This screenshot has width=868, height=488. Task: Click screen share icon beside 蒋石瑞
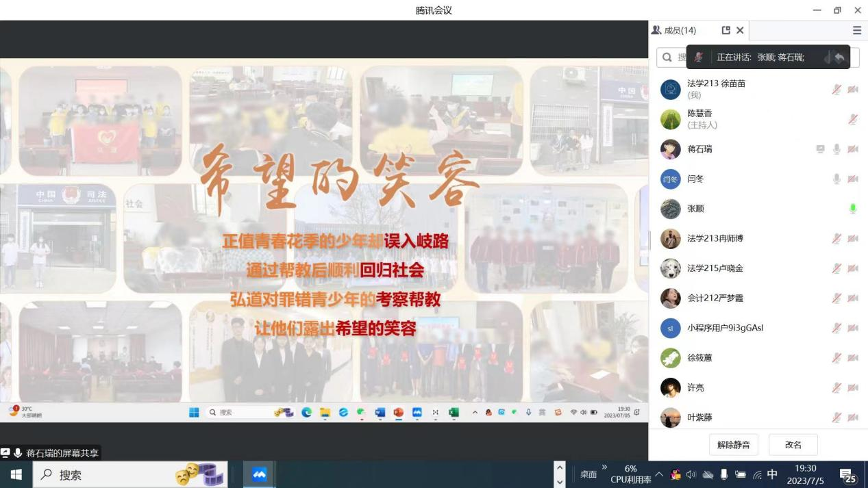821,149
